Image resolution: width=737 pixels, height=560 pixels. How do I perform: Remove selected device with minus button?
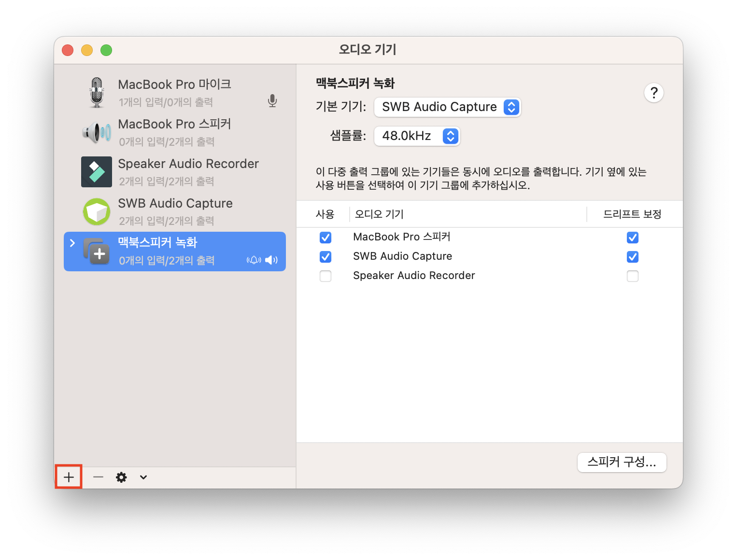click(x=99, y=477)
